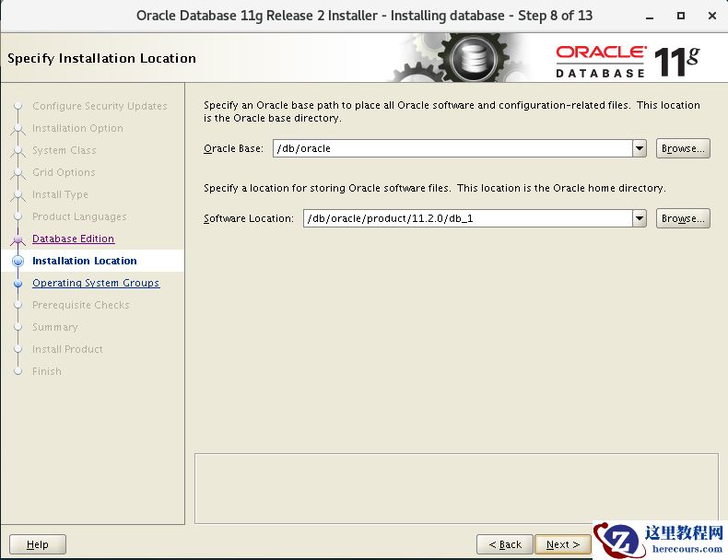Click the Install Type step

point(60,194)
